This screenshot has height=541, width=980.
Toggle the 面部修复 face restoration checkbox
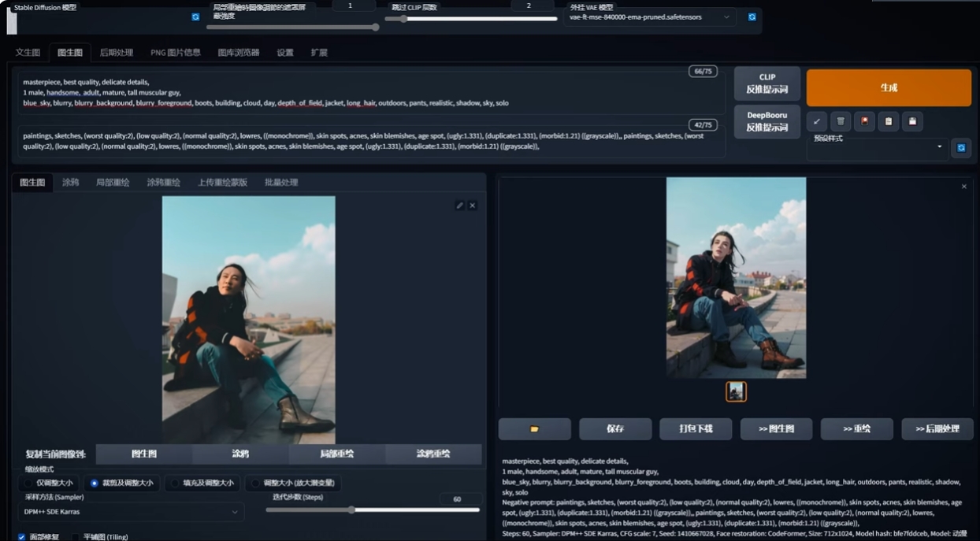(x=21, y=537)
